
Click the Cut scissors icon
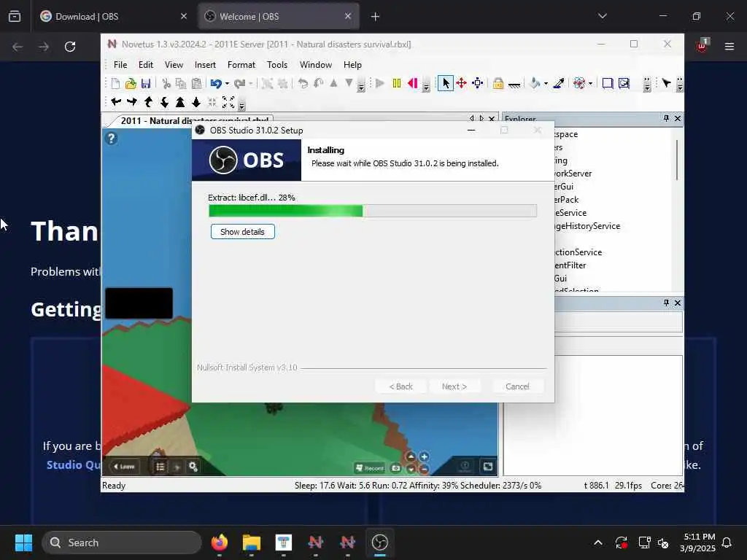coord(166,84)
